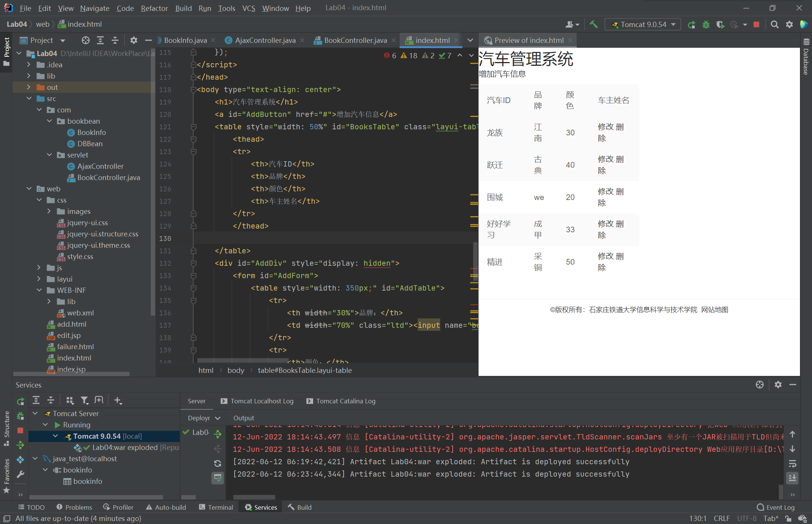Click the Debug bug icon in toolbar
812x524 pixels.
(706, 24)
